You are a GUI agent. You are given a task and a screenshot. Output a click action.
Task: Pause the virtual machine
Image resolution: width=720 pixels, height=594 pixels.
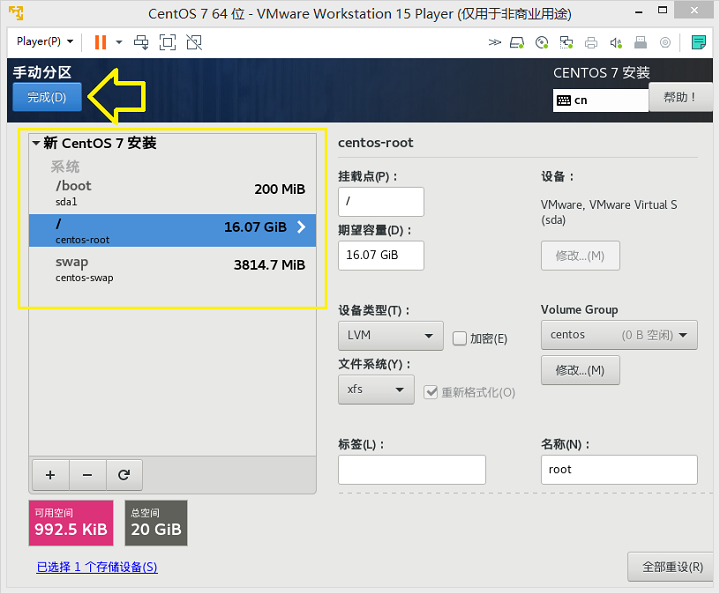100,42
